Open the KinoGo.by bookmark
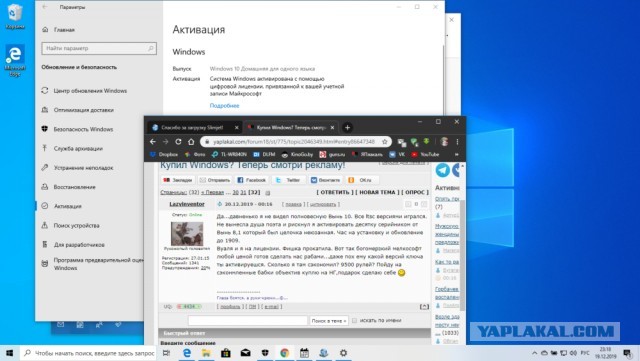640x361 pixels. click(x=297, y=154)
